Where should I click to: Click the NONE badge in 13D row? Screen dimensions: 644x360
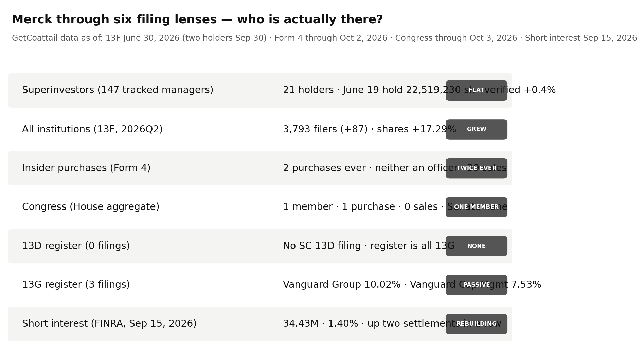476,246
